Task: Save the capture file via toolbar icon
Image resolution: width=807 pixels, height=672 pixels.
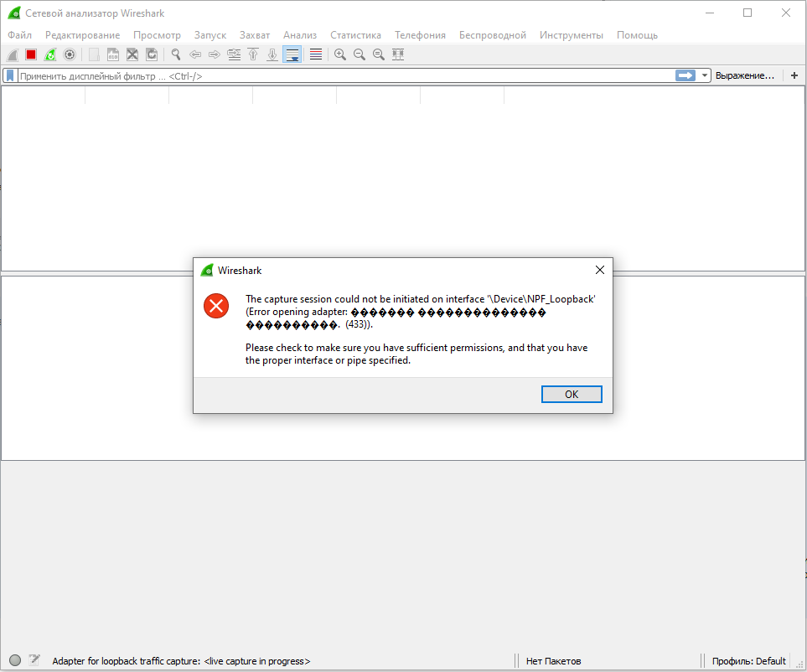Action: click(113, 54)
